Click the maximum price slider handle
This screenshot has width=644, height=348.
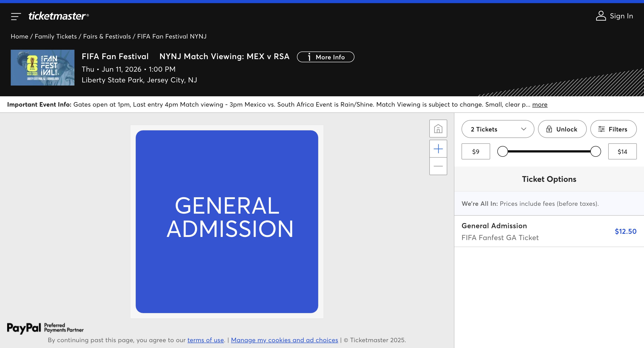tap(595, 151)
